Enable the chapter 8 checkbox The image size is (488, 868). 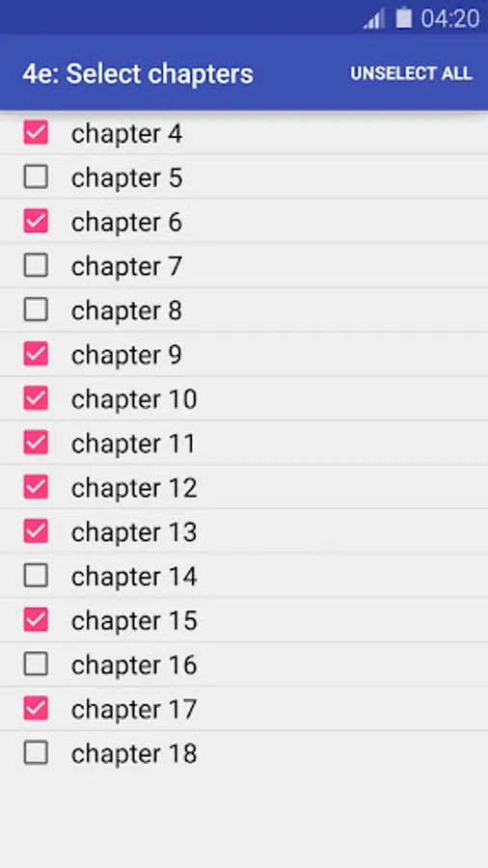pyautogui.click(x=36, y=310)
